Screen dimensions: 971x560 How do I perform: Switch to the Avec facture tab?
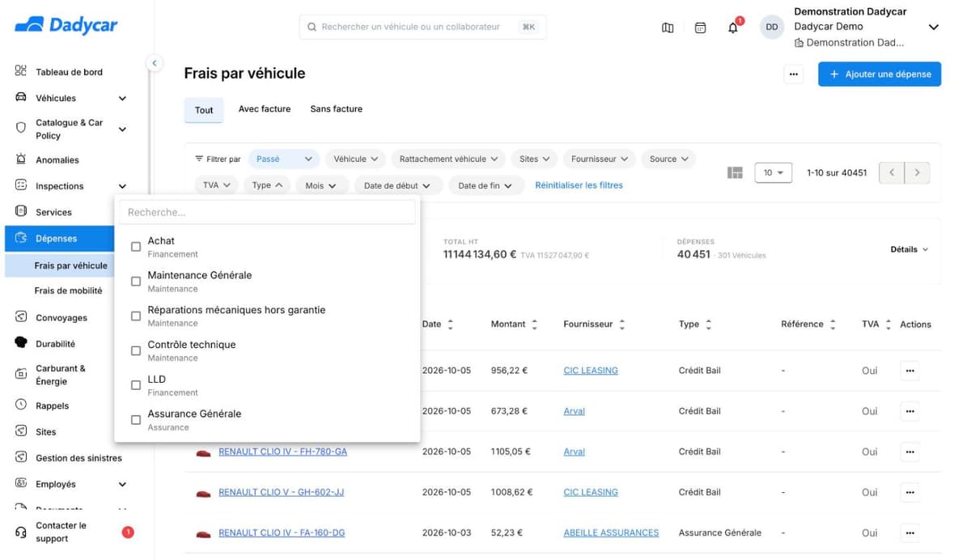click(265, 109)
